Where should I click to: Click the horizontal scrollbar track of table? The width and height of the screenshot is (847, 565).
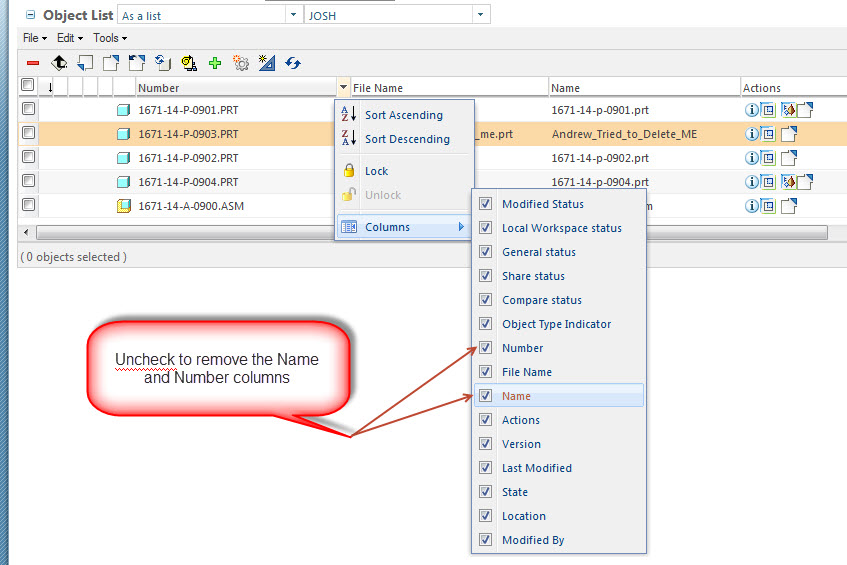coord(432,233)
